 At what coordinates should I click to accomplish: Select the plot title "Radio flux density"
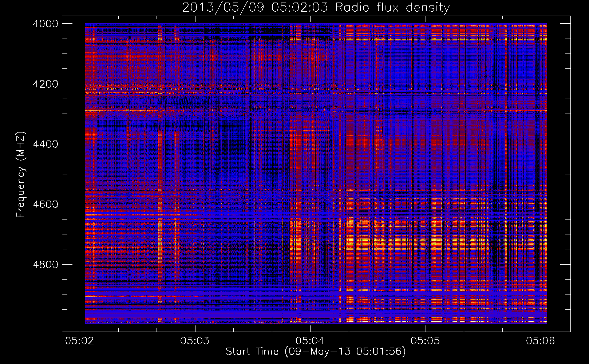coord(392,8)
